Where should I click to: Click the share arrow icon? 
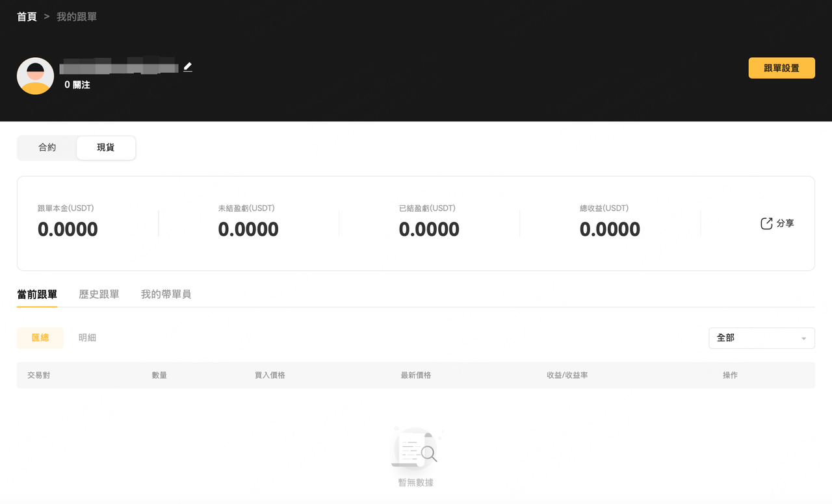tap(766, 223)
